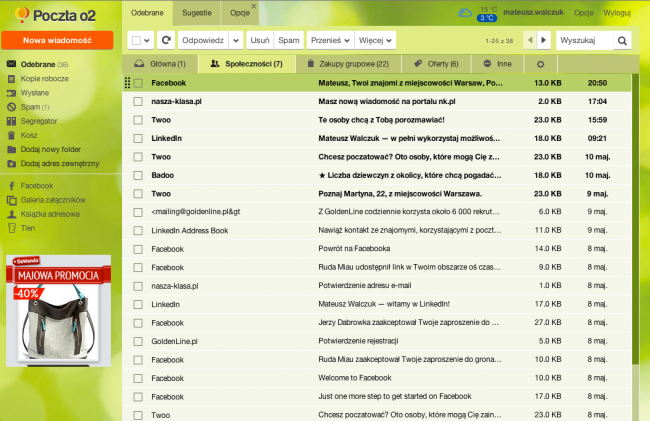Expand the Odpowiedz options arrow
The width and height of the screenshot is (650, 421).
[x=236, y=41]
